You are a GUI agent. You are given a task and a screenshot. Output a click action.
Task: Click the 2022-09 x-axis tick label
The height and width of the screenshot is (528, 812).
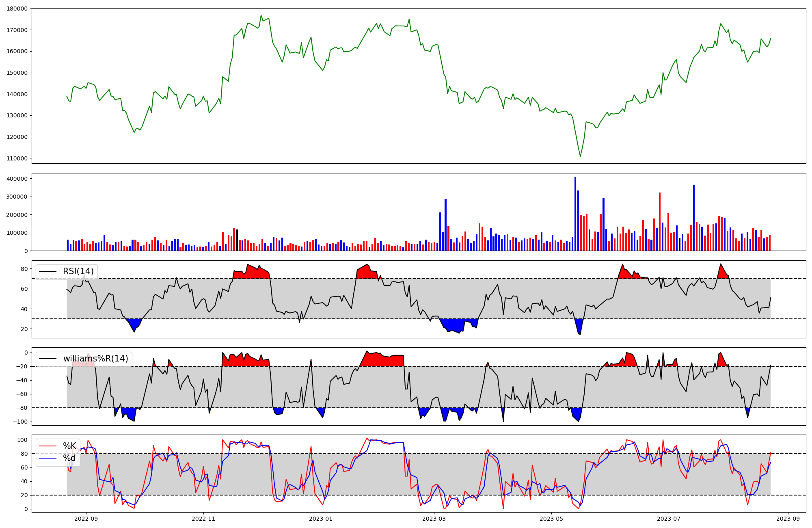tap(86, 519)
